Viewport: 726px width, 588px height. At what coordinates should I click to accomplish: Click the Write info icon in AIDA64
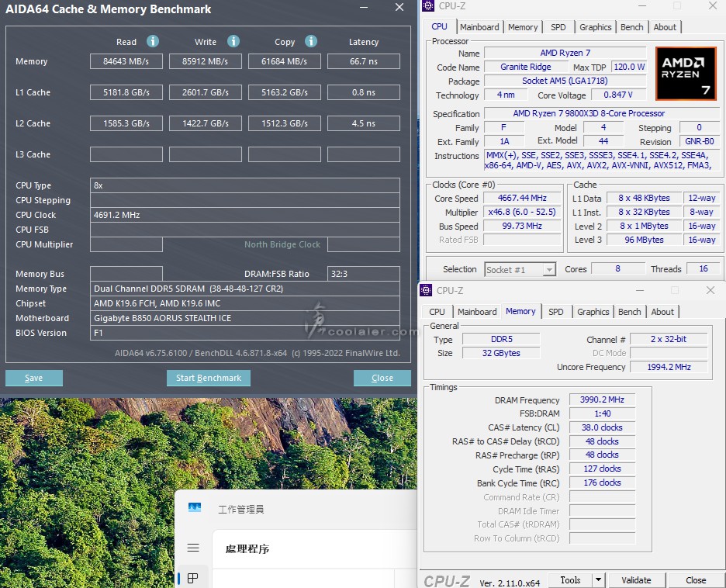(233, 41)
